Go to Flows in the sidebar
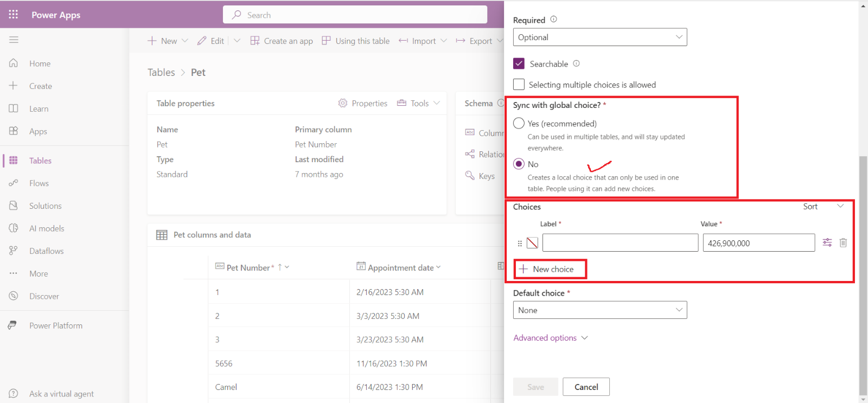This screenshot has width=868, height=403. (39, 183)
